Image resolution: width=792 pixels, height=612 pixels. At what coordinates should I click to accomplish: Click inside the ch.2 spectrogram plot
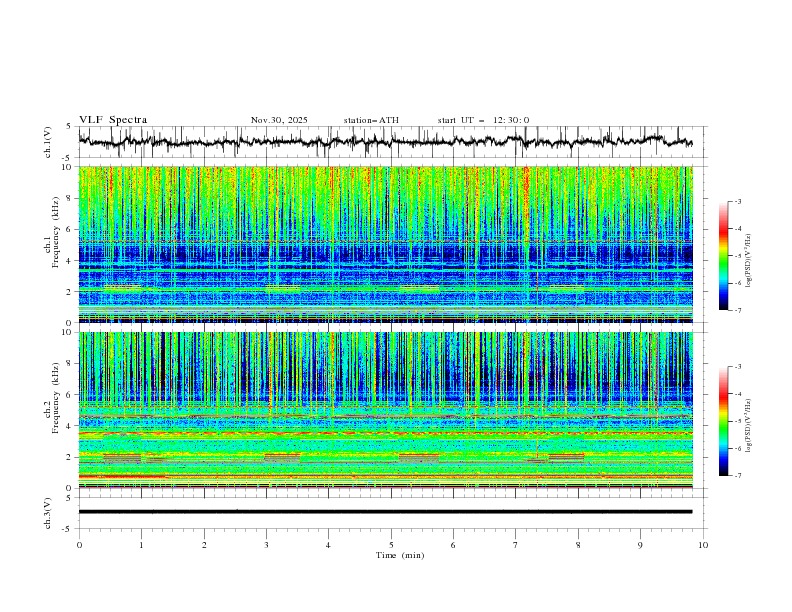(x=390, y=409)
